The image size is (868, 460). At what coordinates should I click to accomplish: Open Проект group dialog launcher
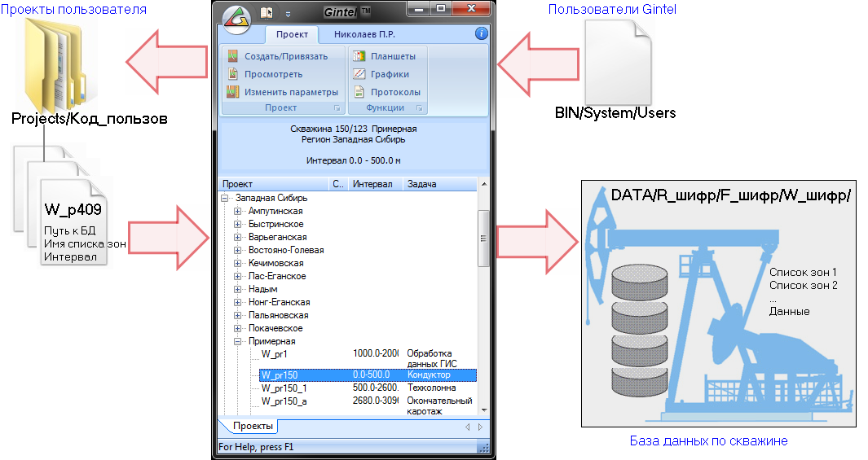click(337, 108)
